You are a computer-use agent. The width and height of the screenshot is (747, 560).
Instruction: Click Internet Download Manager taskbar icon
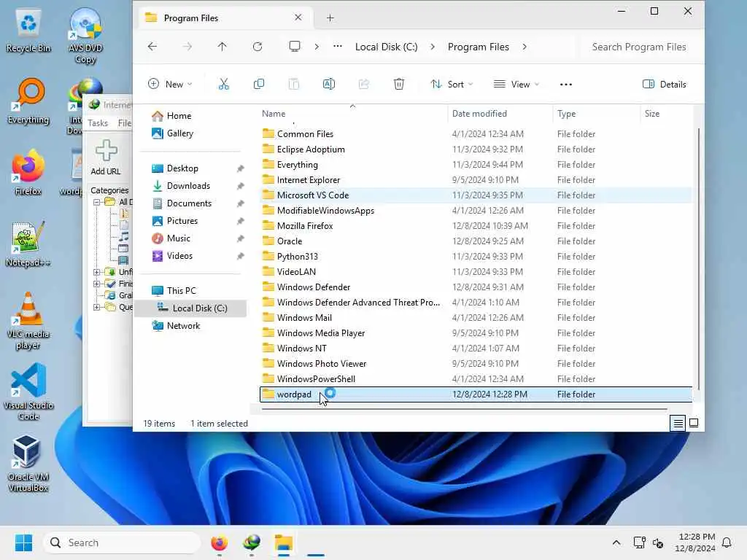(x=252, y=542)
